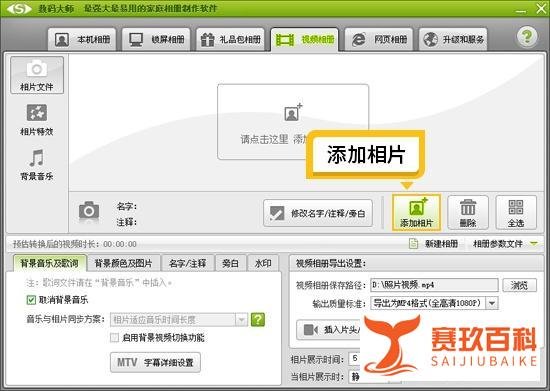Minimize the 数码大师 window
The image size is (550, 391).
pos(521,11)
